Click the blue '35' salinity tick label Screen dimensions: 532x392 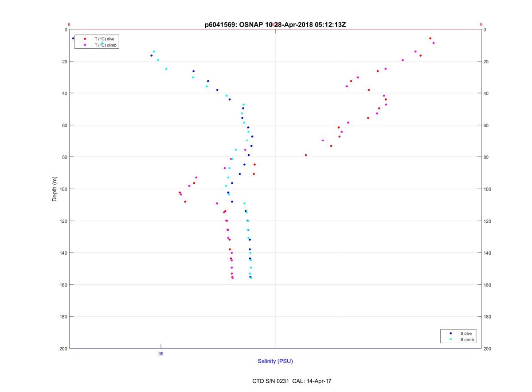(161, 353)
